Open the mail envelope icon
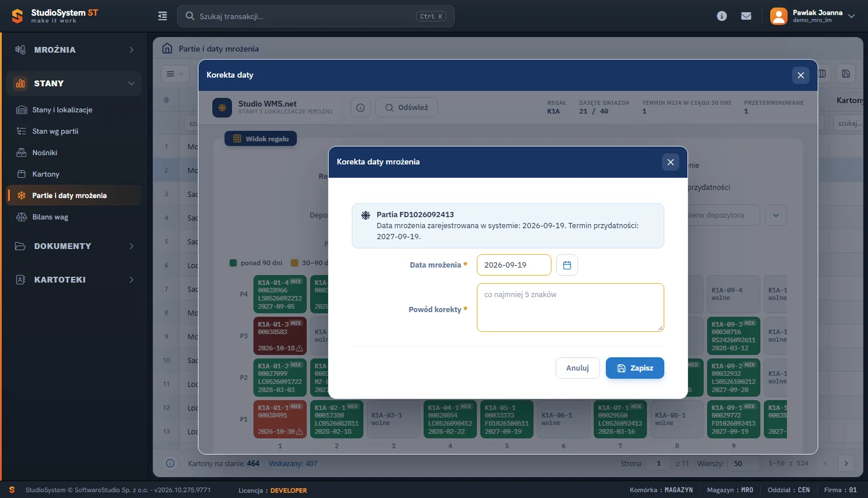Image resolution: width=868 pixels, height=498 pixels. pyautogui.click(x=746, y=16)
